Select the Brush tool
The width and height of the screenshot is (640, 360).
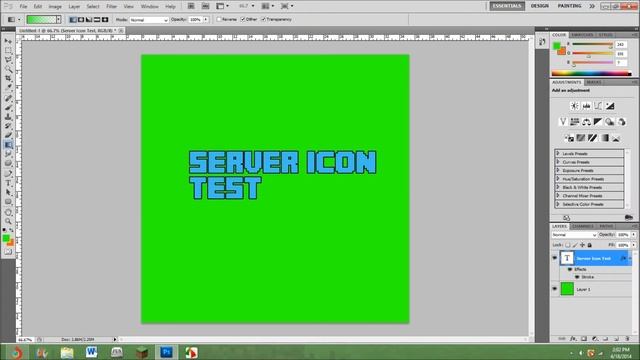point(8,107)
